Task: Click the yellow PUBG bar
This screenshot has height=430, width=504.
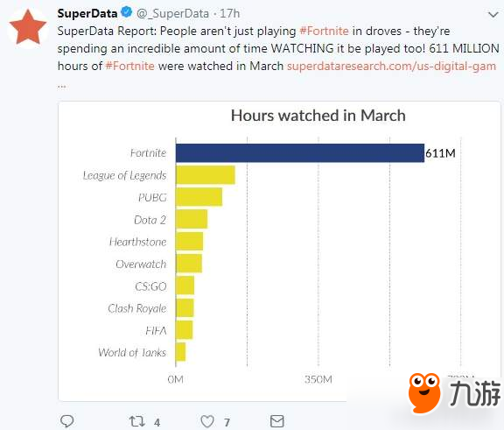Action: [x=199, y=197]
